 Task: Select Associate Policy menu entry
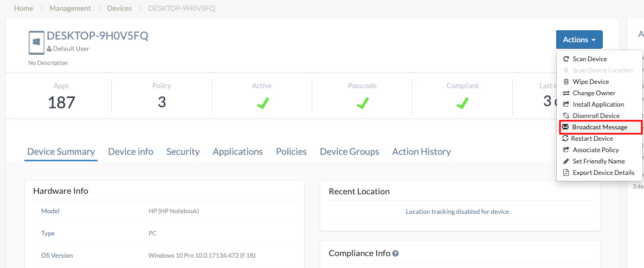click(x=599, y=150)
